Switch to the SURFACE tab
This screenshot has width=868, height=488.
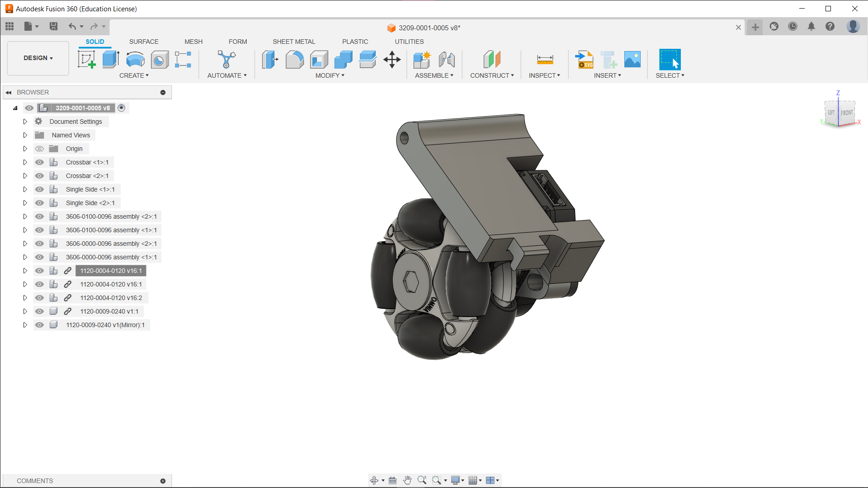(x=144, y=42)
